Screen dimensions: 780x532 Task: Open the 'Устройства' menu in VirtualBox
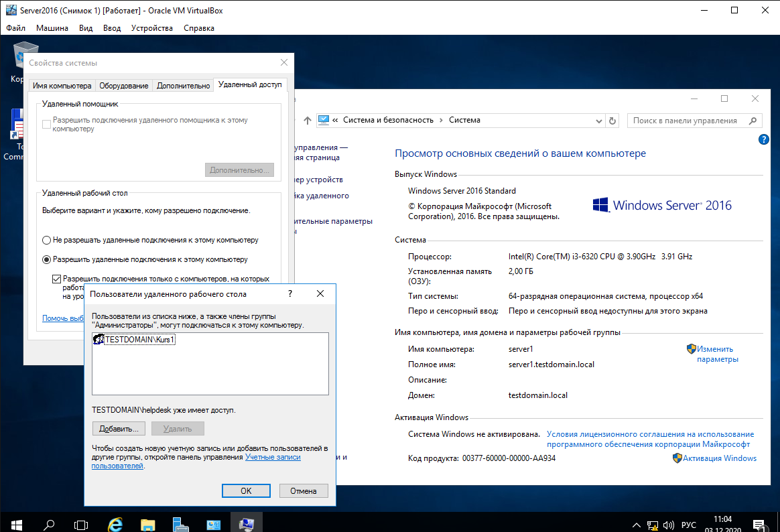point(151,28)
